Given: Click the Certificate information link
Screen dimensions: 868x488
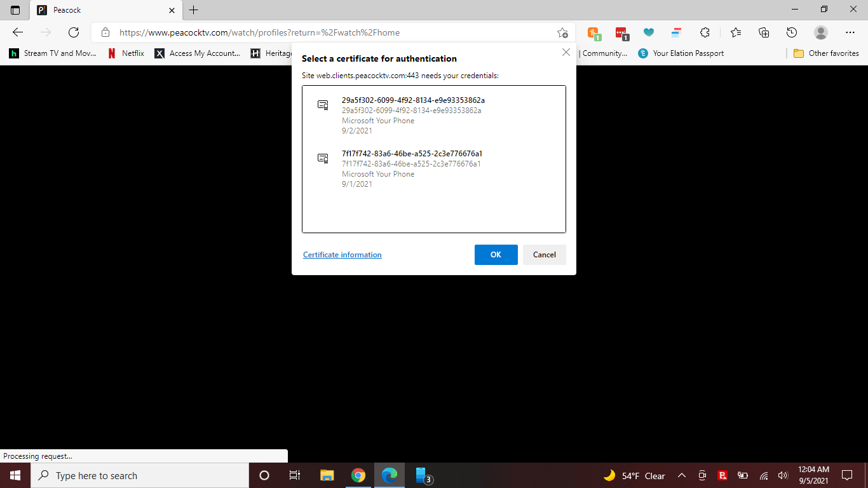Looking at the screenshot, I should point(342,254).
